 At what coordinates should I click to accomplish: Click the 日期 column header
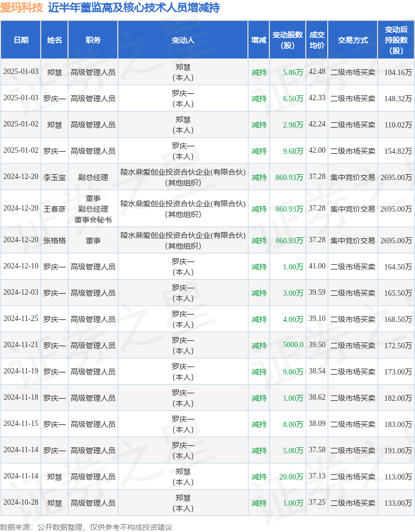(21, 40)
